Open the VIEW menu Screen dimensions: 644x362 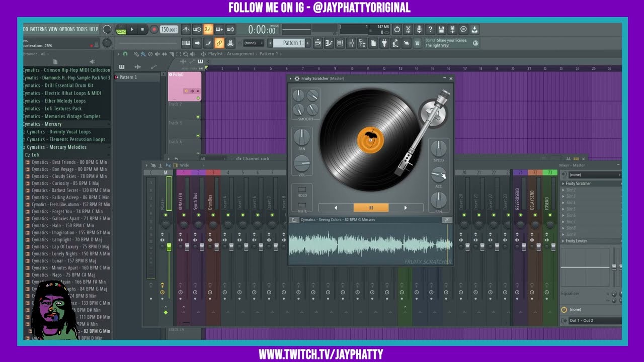(x=53, y=29)
